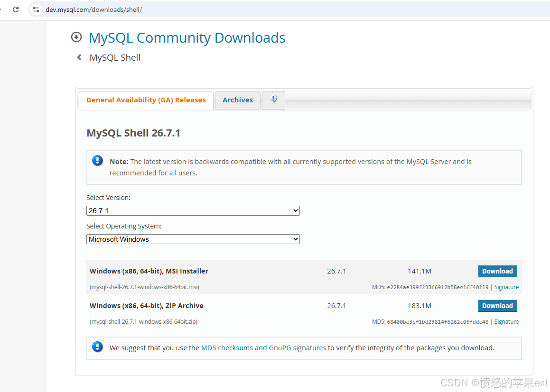Click the back arrow next to MySQL Shell

click(79, 57)
